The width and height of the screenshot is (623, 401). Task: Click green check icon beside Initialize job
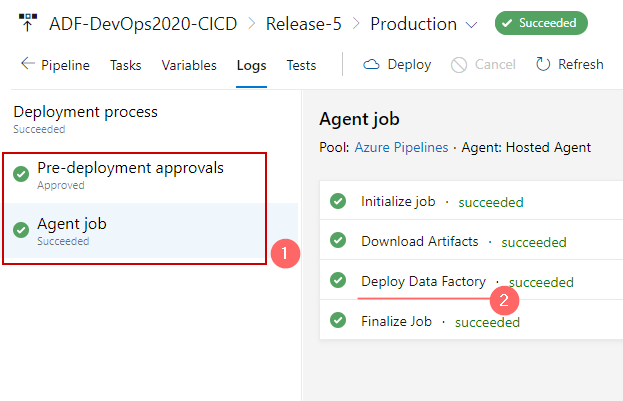338,201
